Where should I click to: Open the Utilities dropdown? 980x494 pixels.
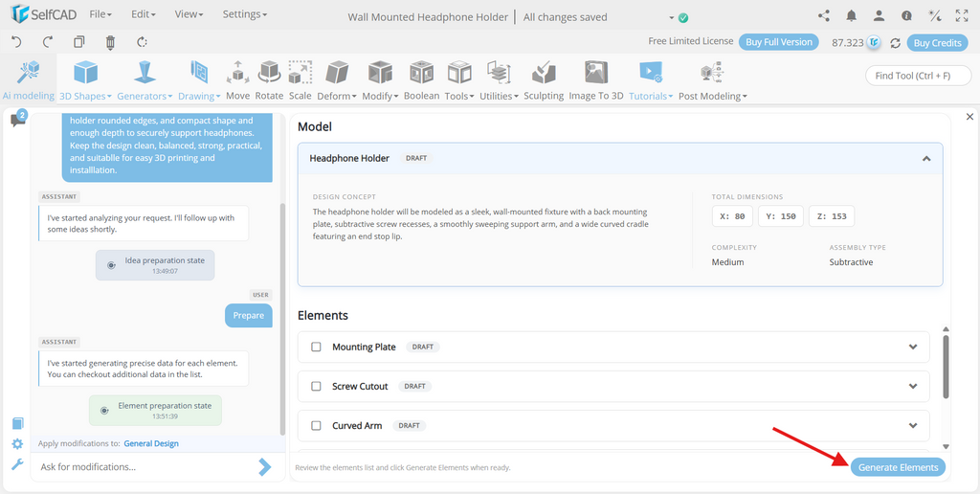tap(500, 80)
